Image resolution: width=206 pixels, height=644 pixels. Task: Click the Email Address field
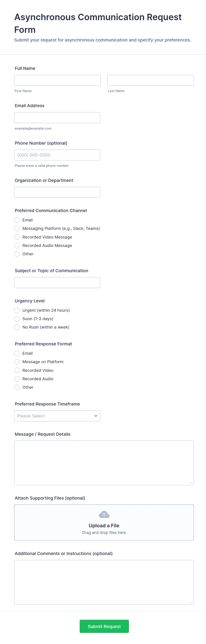tap(57, 118)
